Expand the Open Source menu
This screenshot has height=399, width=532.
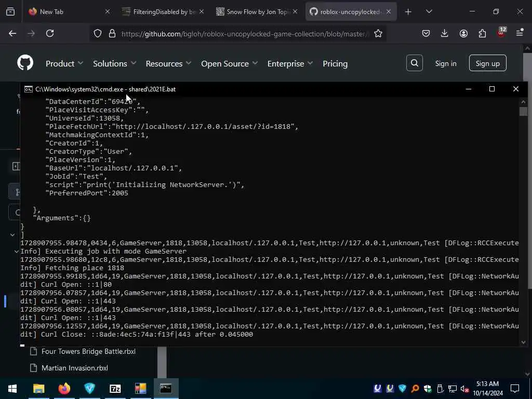click(229, 63)
